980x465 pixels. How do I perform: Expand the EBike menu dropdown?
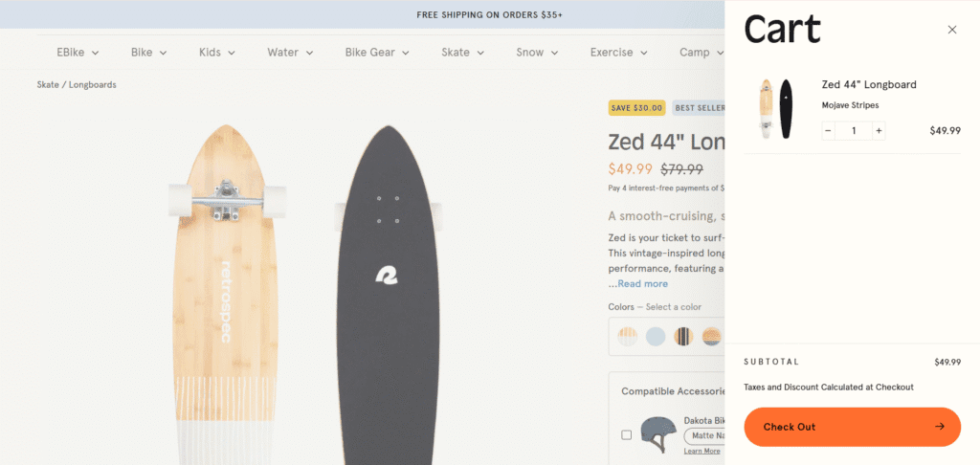(x=78, y=53)
